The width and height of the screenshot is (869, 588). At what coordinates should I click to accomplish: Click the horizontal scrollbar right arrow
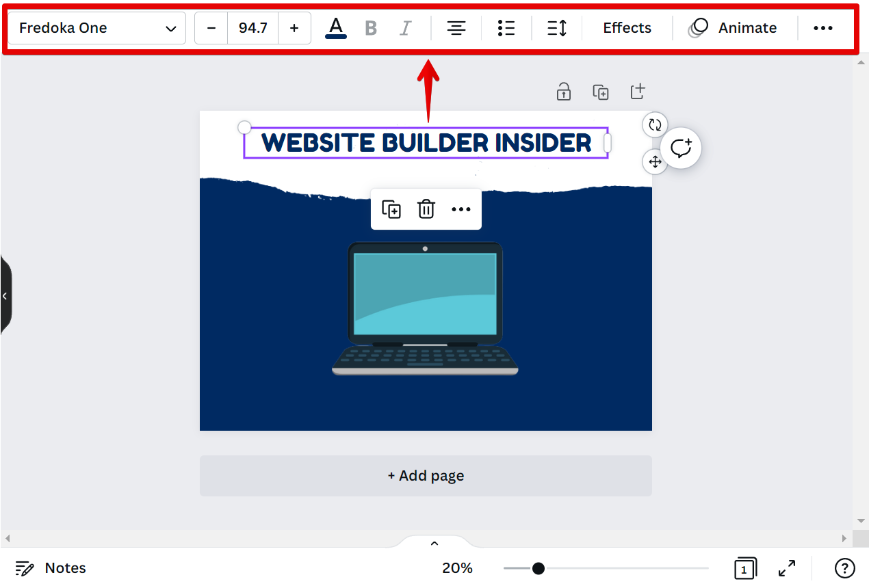845,538
